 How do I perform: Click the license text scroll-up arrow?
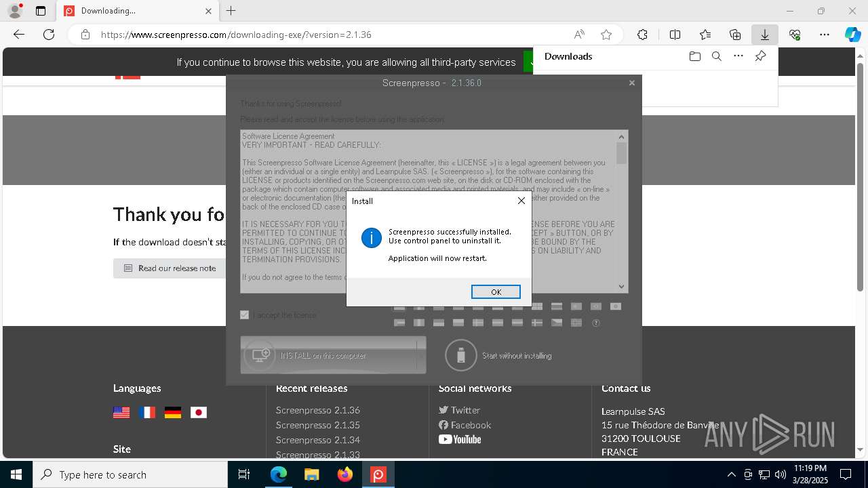621,136
